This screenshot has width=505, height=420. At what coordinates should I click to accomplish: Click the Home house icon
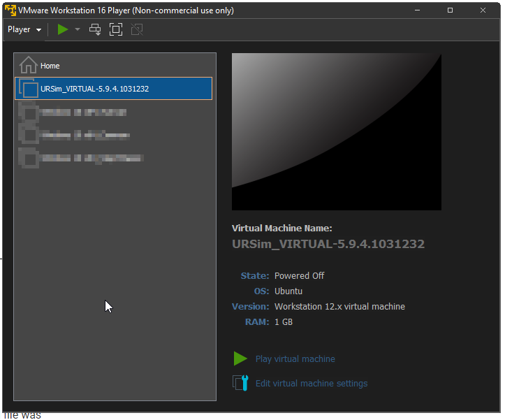[x=28, y=65]
